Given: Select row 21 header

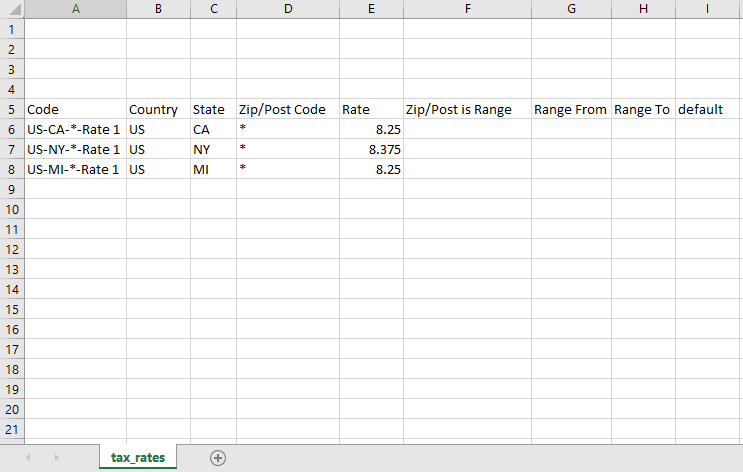Looking at the screenshot, I should (x=12, y=430).
